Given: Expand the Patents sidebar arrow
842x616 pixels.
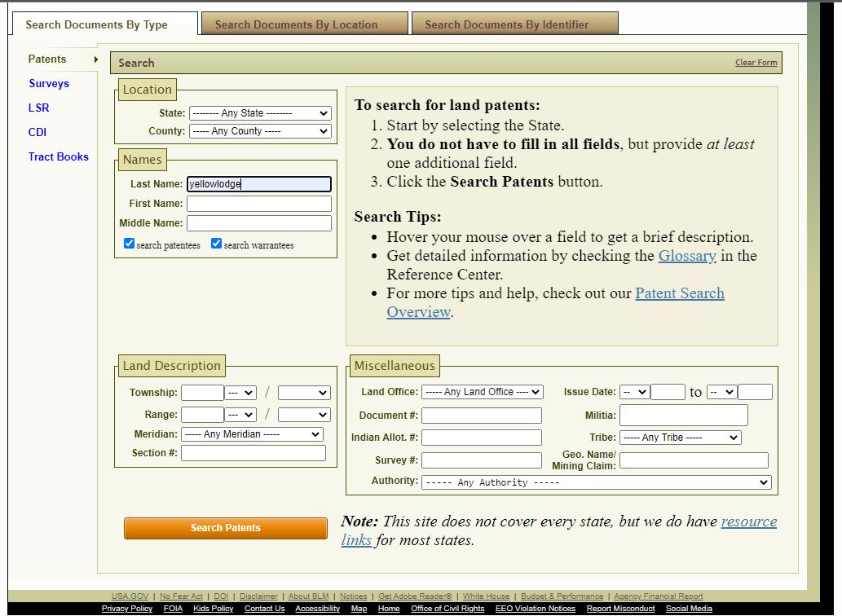Looking at the screenshot, I should pyautogui.click(x=95, y=59).
